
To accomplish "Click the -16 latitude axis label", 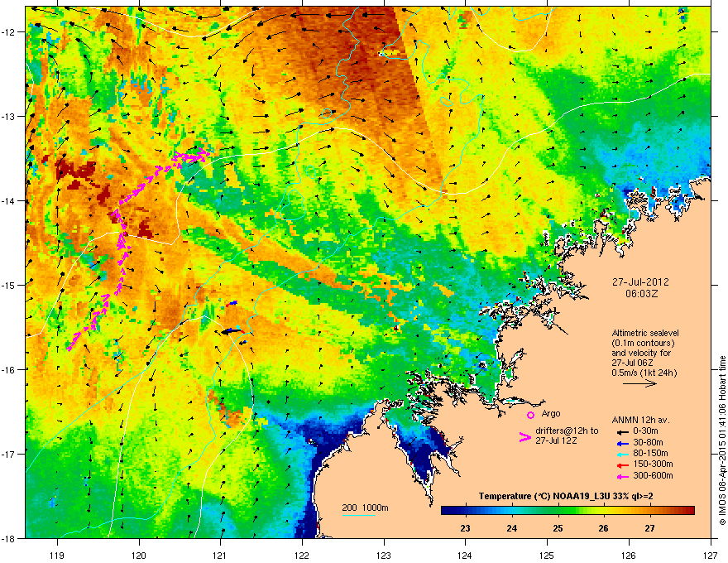I will pyautogui.click(x=9, y=370).
